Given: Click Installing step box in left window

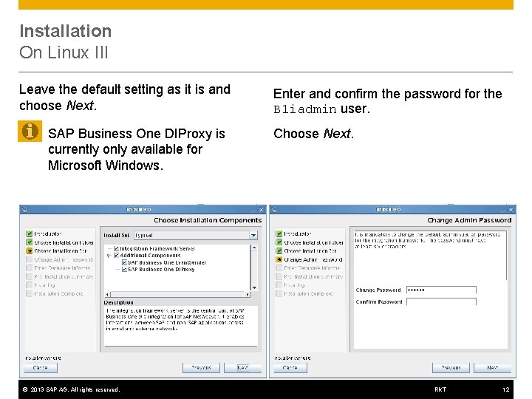Looking at the screenshot, I should pyautogui.click(x=29, y=285).
